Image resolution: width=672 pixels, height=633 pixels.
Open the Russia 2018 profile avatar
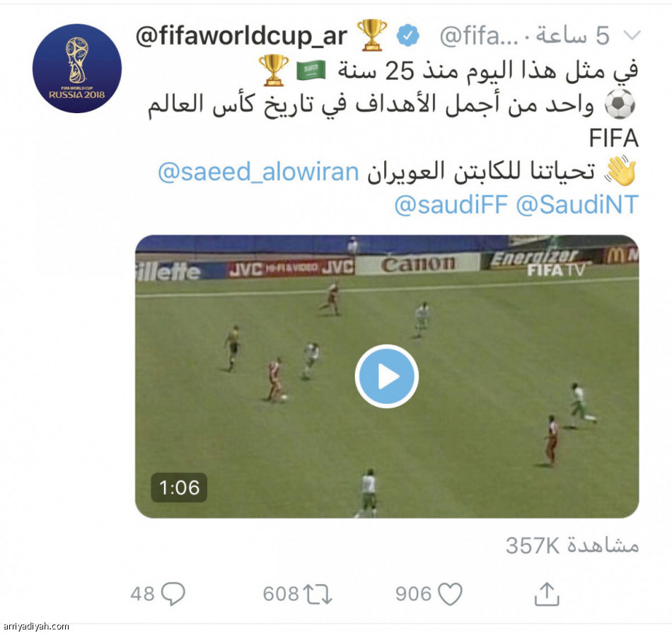click(77, 69)
